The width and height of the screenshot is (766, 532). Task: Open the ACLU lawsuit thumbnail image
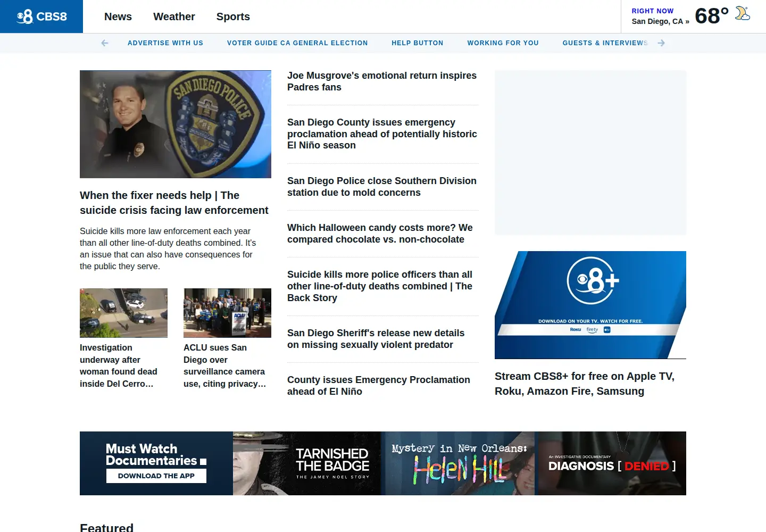point(227,313)
